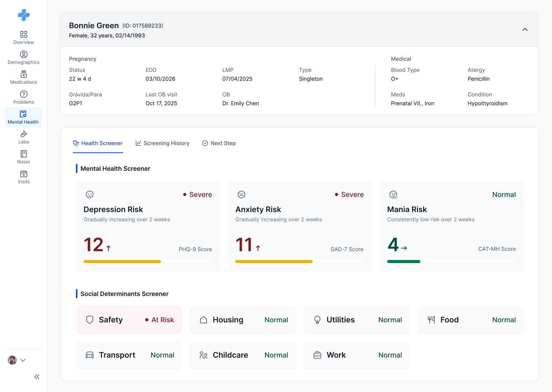Click the user avatar picture

tap(12, 360)
